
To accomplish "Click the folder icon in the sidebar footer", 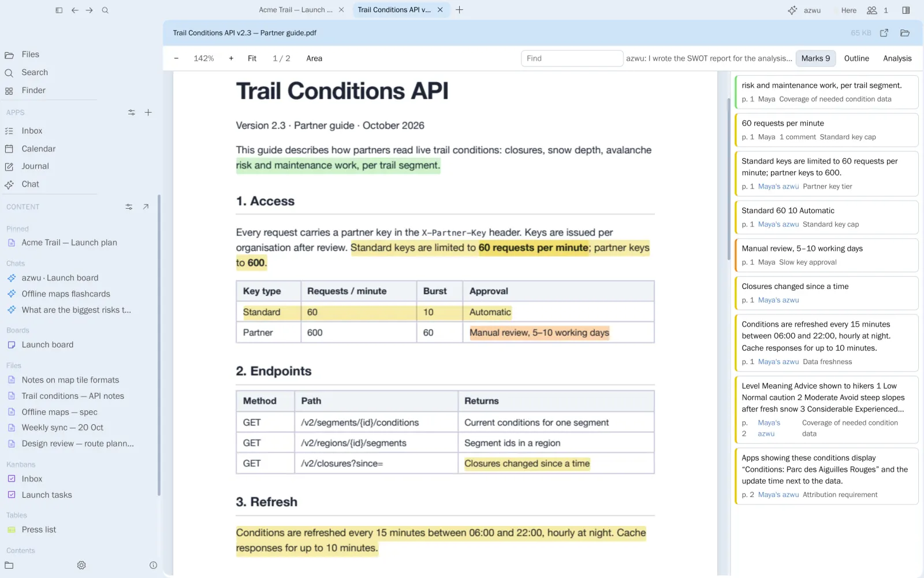I will (9, 565).
